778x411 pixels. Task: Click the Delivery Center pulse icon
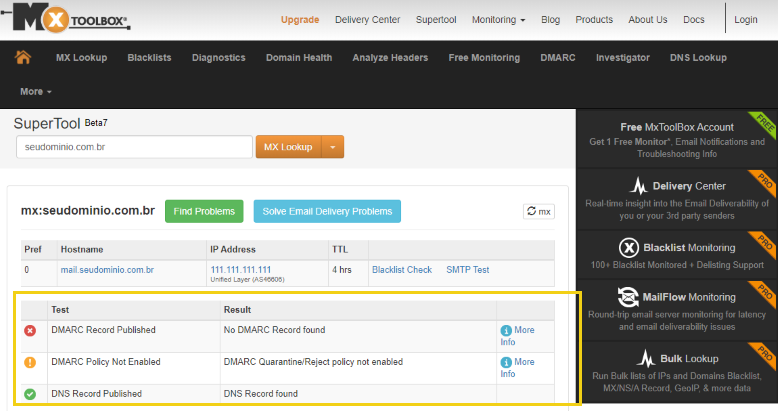pyautogui.click(x=639, y=186)
